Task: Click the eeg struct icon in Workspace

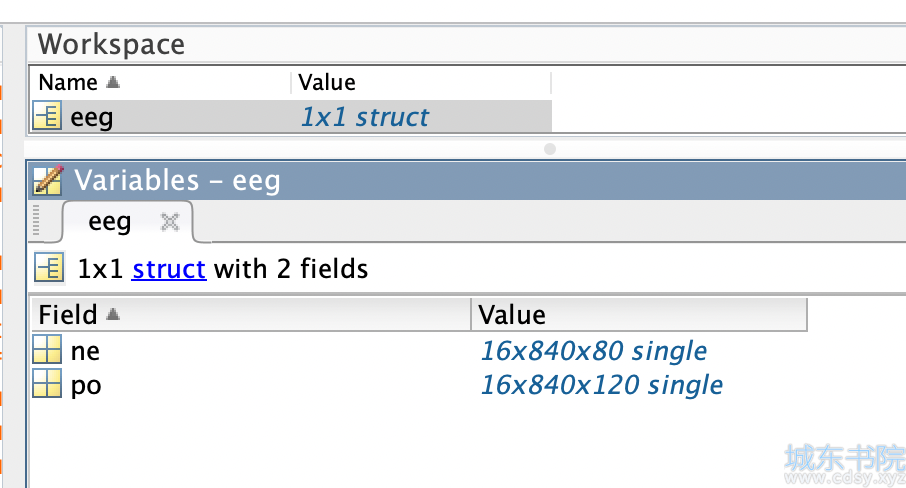Action: click(x=47, y=116)
